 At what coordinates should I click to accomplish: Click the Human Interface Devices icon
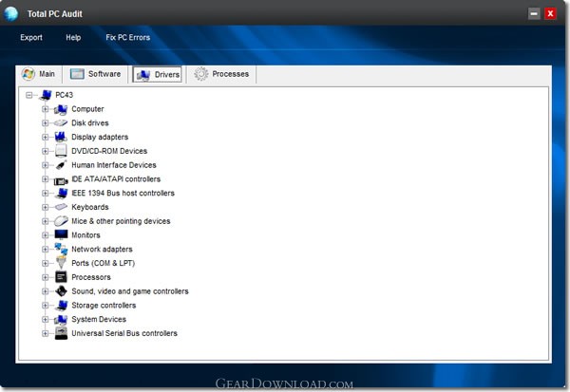(61, 165)
